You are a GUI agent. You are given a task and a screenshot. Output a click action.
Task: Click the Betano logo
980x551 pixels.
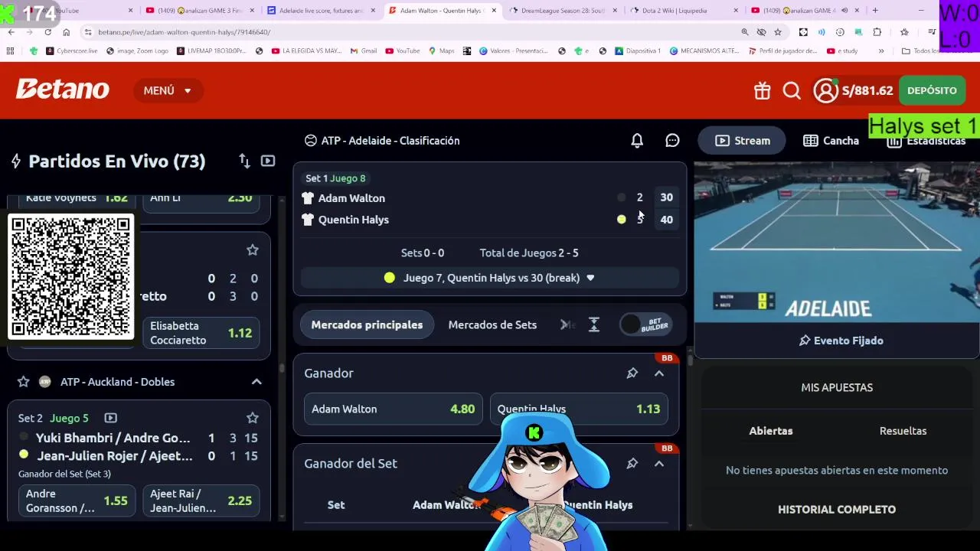[63, 90]
